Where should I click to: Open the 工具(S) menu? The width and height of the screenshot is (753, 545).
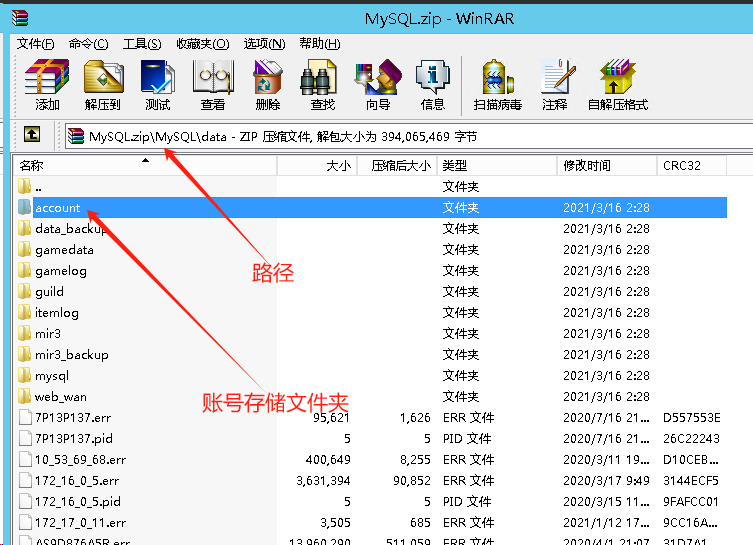click(142, 44)
